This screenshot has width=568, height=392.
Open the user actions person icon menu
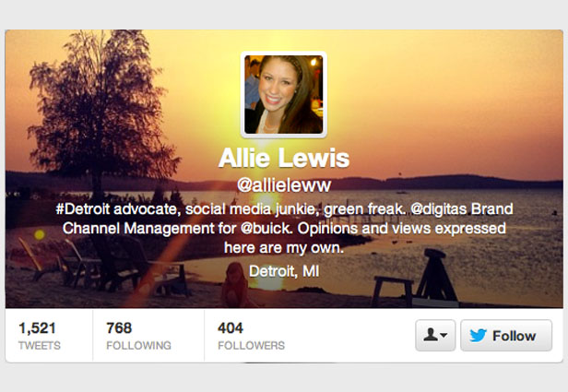(x=435, y=335)
